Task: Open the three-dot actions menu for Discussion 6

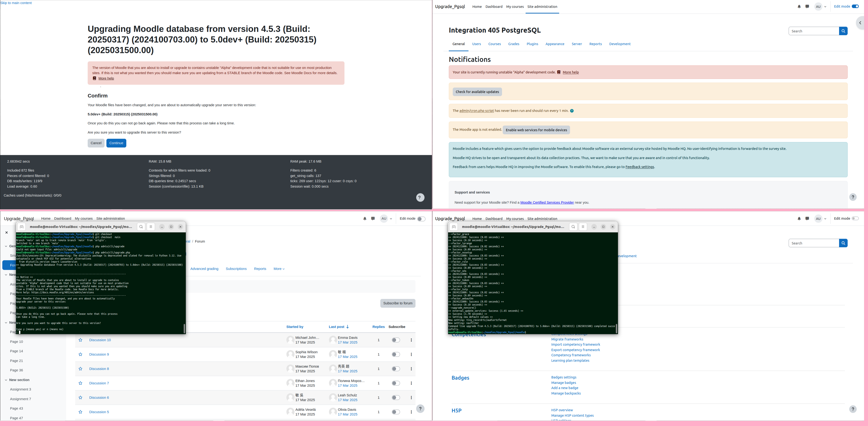Action: pos(411,398)
